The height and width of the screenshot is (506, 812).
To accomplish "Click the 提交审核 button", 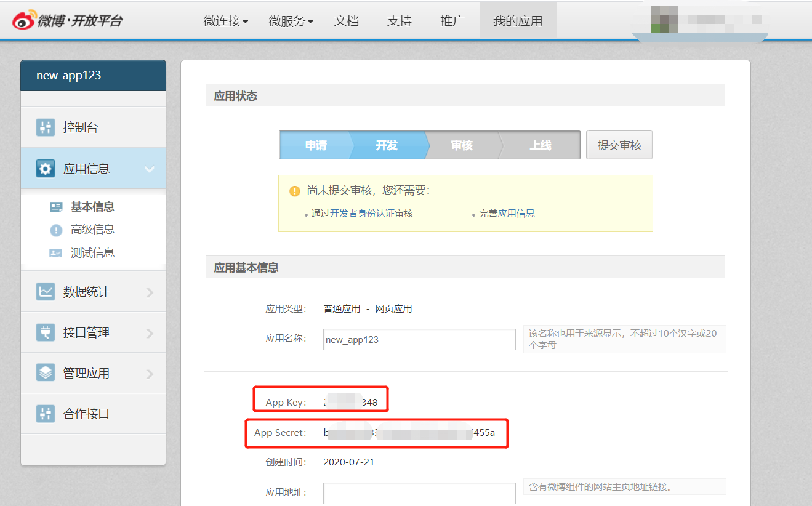I will tap(619, 145).
